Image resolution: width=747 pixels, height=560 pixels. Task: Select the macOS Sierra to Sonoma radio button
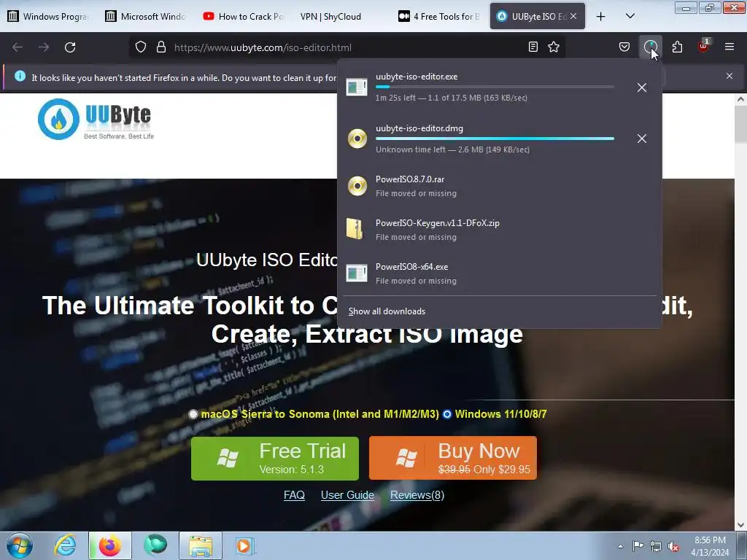click(193, 414)
